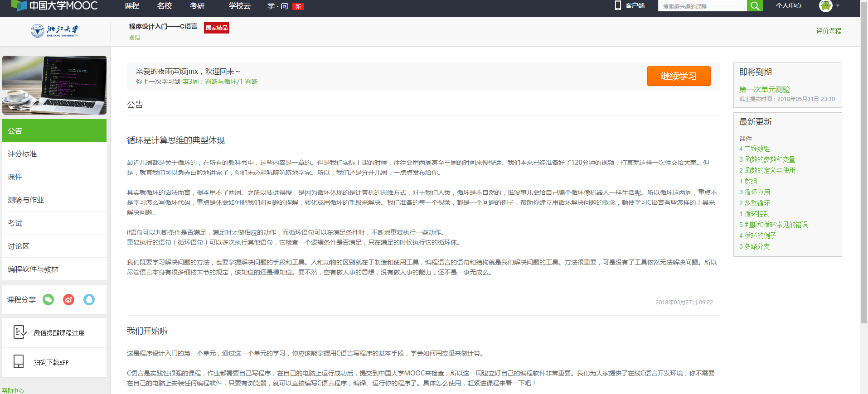Open 学校云 in top navigation
This screenshot has height=394, width=868.
click(x=240, y=6)
